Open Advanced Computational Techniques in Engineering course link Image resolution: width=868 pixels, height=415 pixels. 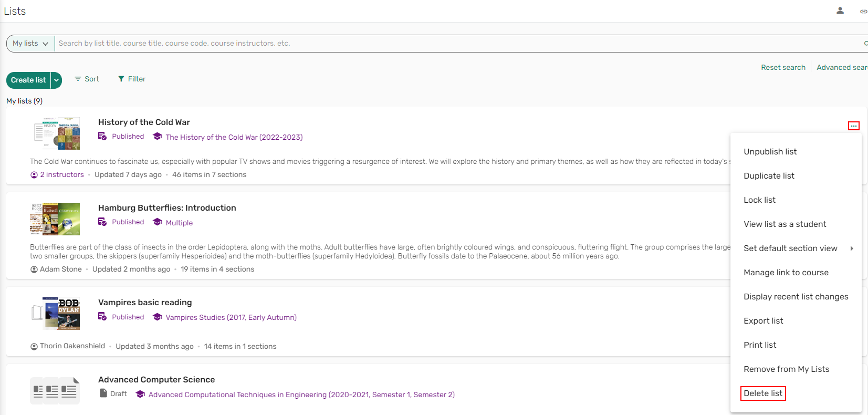301,395
